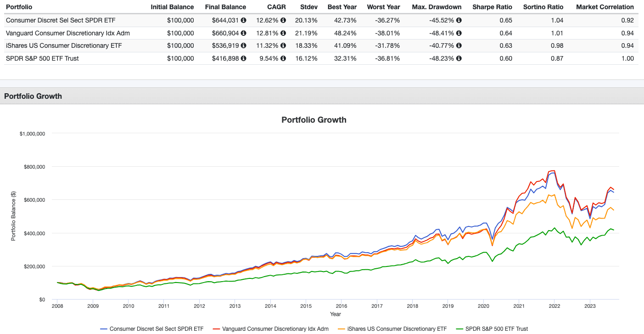Click info icon next to 9.54% CAGR
644x334 pixels.
coord(283,58)
